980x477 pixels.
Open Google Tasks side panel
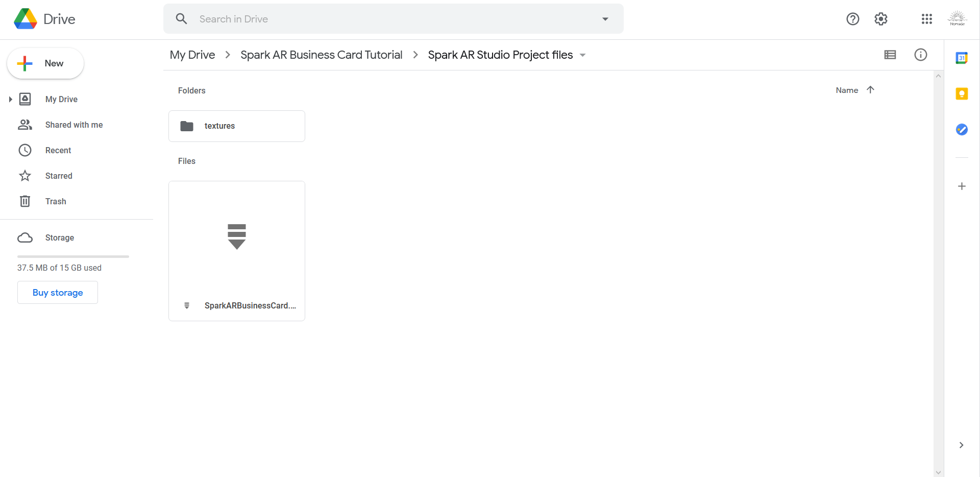(x=962, y=130)
